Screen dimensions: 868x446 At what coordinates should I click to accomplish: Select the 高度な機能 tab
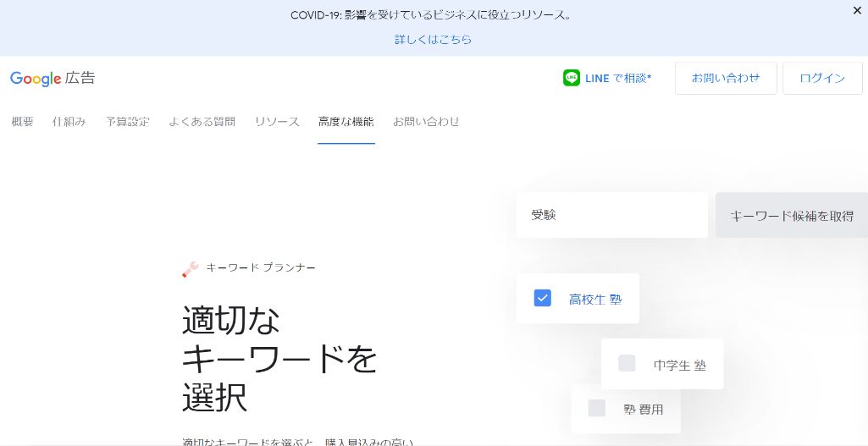346,122
